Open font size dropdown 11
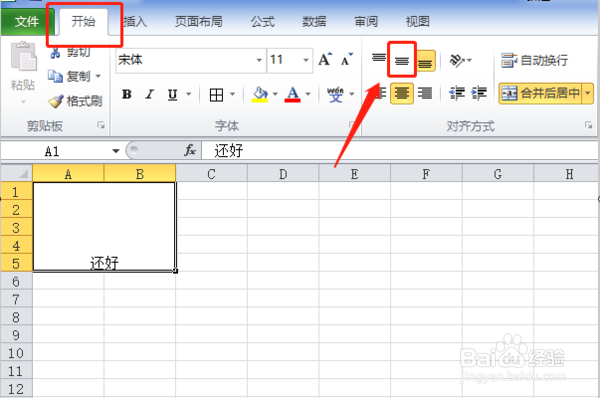Image resolution: width=600 pixels, height=398 pixels. point(306,60)
